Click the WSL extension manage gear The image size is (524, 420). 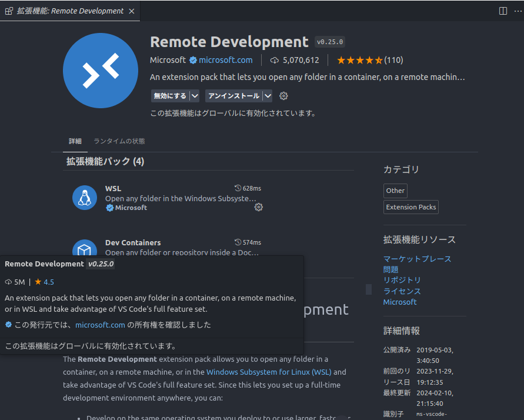[x=258, y=207]
